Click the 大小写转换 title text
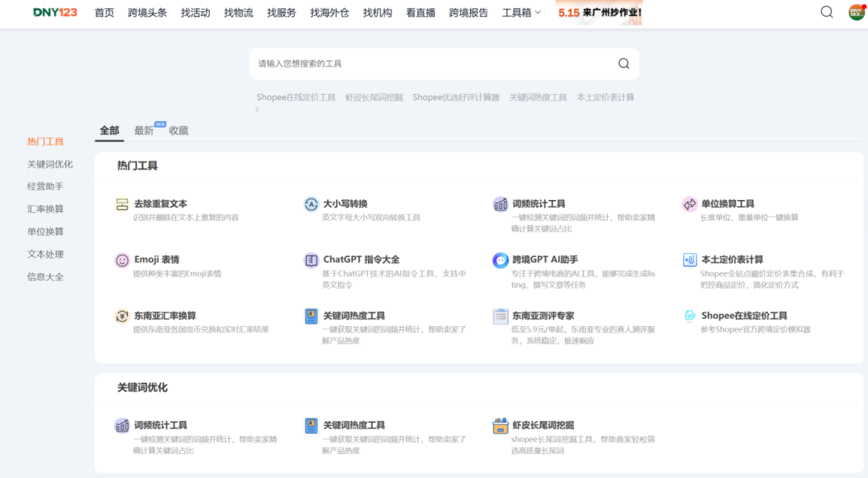 tap(346, 203)
